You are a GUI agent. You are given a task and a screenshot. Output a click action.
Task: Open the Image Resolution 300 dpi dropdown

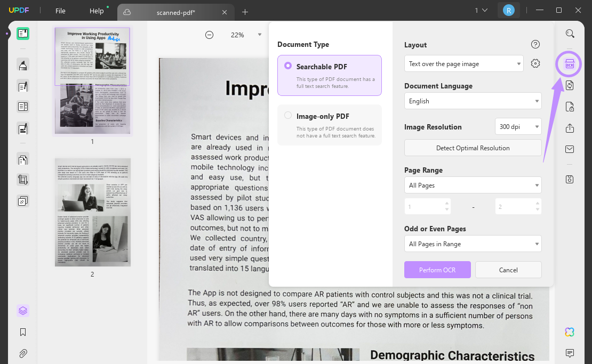point(518,126)
